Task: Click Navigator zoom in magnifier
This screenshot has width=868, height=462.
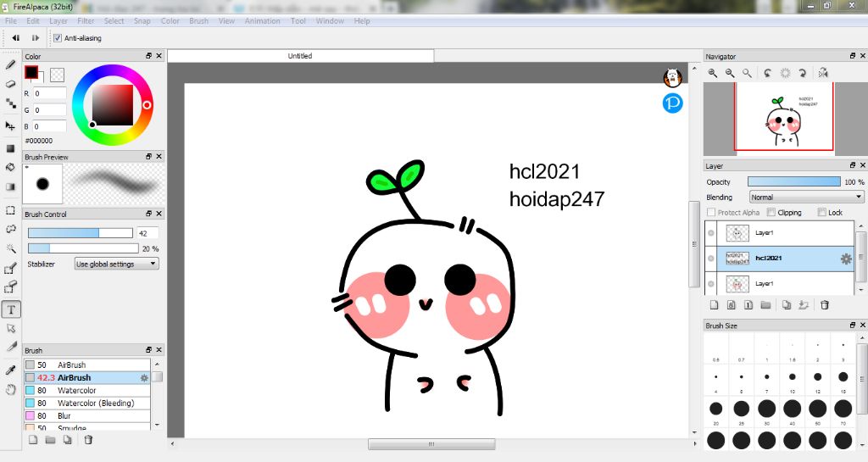Action: click(x=713, y=73)
